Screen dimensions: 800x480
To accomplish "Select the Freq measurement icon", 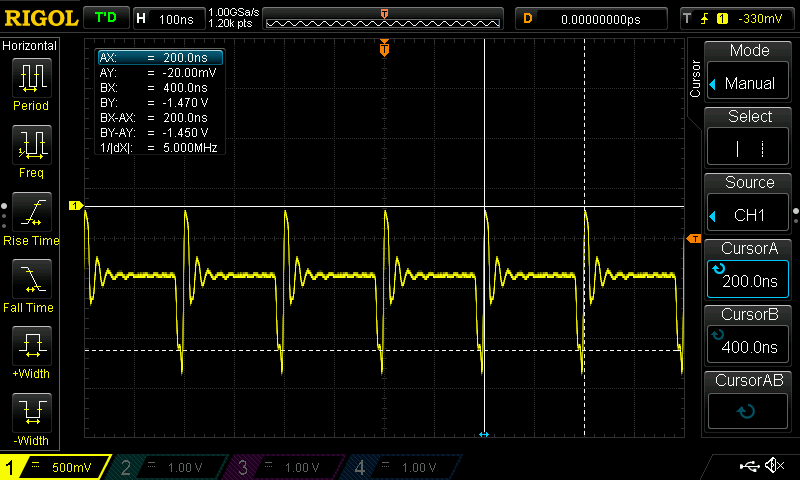I will [x=30, y=150].
